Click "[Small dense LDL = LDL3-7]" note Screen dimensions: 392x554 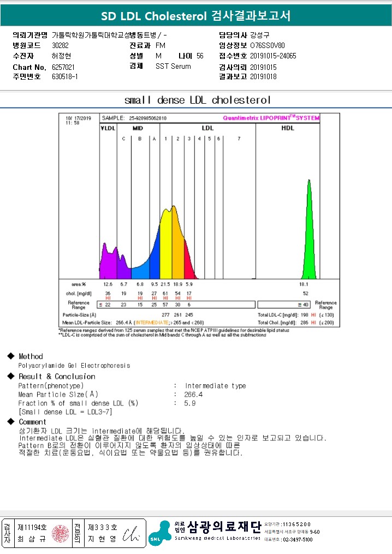[x=66, y=412]
